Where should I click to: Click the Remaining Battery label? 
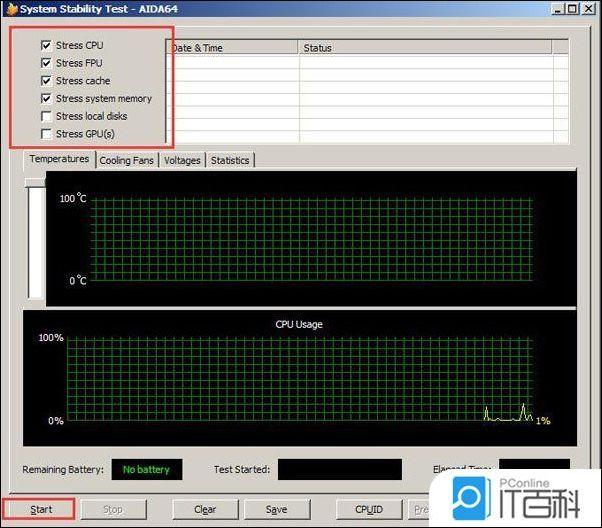click(x=63, y=470)
